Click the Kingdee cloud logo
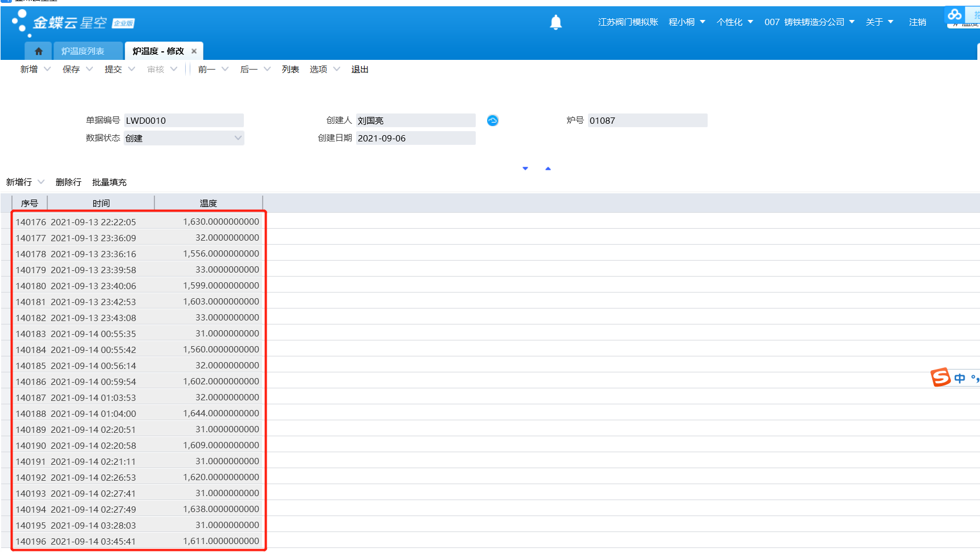This screenshot has width=980, height=552. coord(73,23)
